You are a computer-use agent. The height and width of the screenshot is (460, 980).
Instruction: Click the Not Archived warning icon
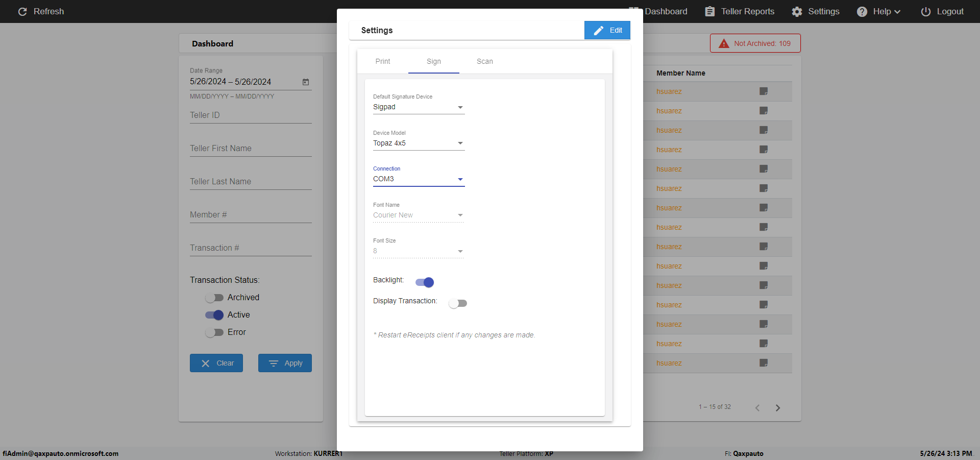point(724,43)
